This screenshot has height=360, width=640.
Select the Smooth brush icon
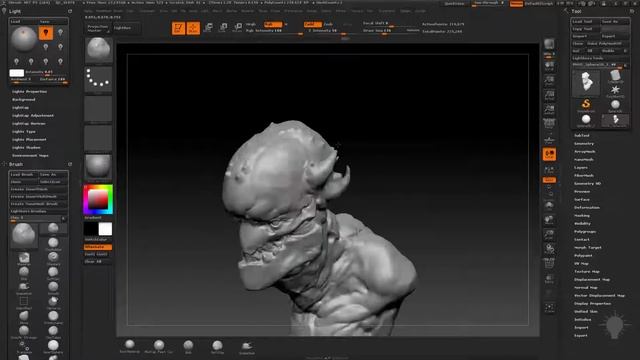[x=53, y=288]
